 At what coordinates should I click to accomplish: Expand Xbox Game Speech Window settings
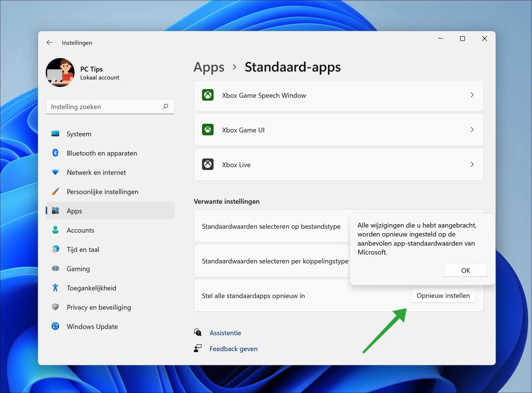[x=472, y=95]
